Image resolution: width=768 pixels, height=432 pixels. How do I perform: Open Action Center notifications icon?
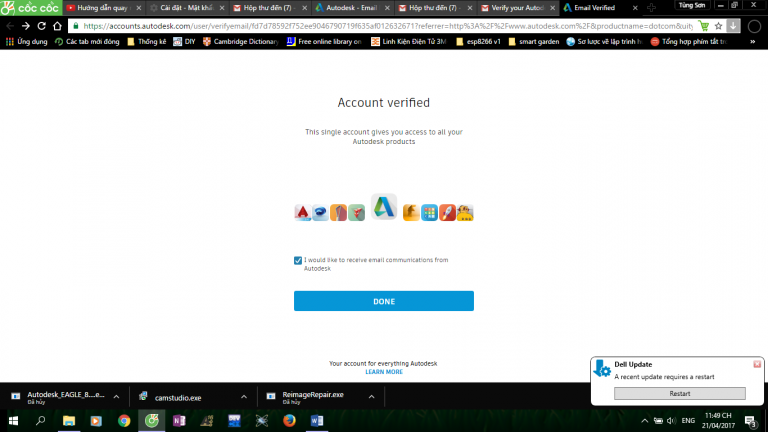pos(750,421)
